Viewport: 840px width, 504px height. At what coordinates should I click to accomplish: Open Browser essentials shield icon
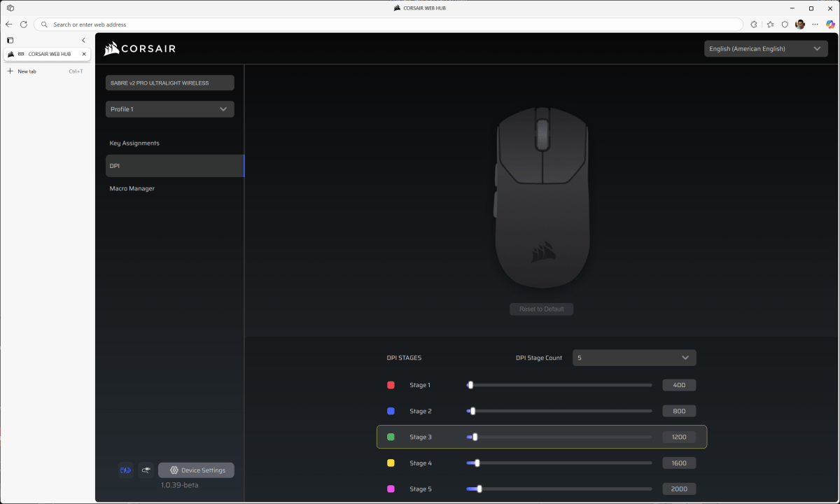[x=785, y=24]
